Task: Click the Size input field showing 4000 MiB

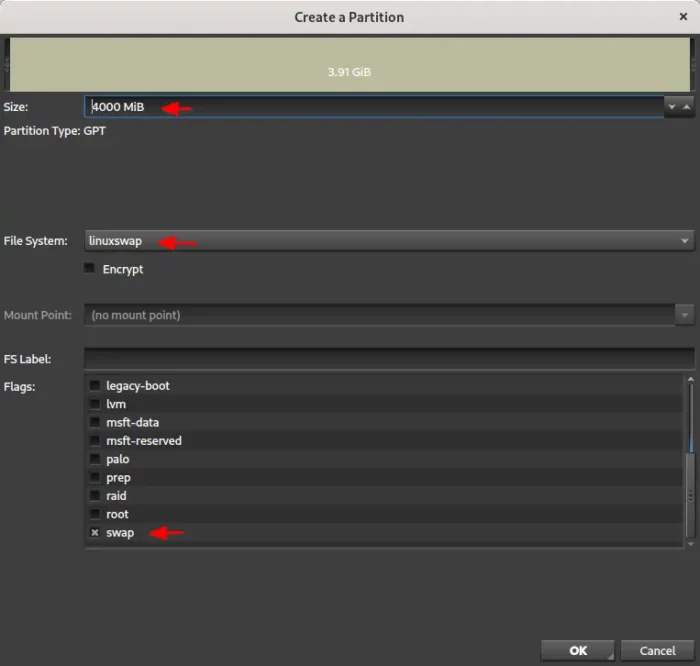Action: pyautogui.click(x=374, y=107)
